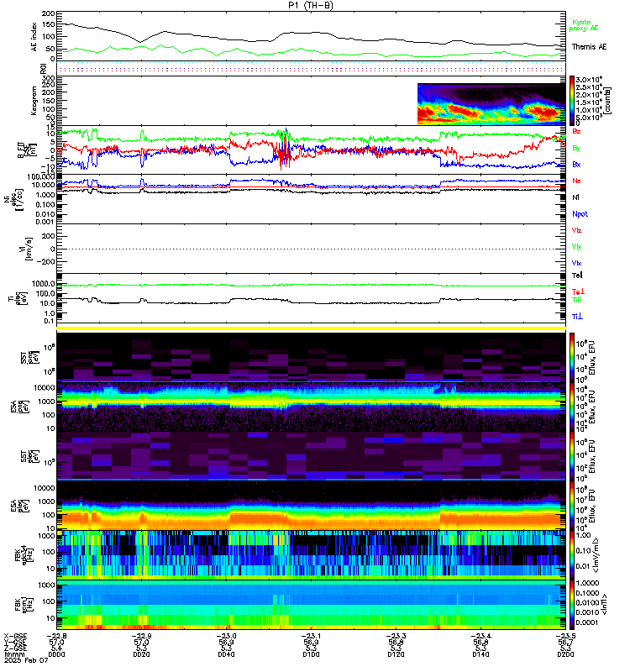The width and height of the screenshot is (630, 672).
Task: Select the blue Npot legend label
Action: pyautogui.click(x=580, y=214)
